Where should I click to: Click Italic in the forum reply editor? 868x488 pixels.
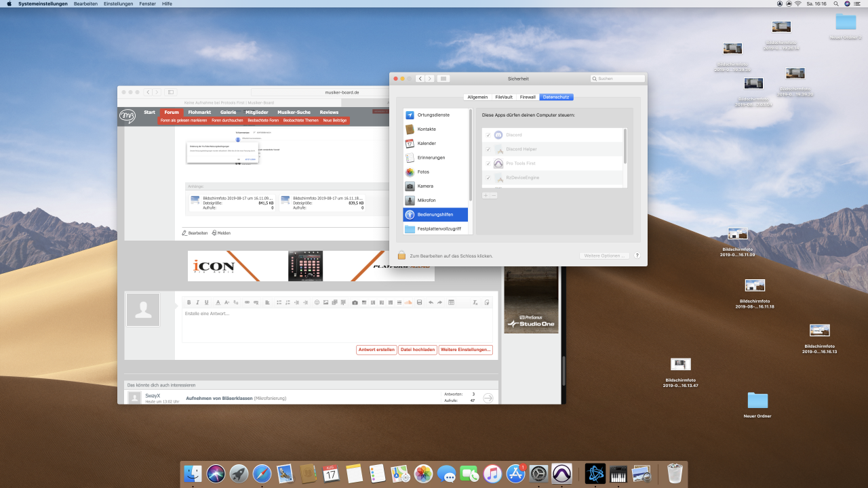click(197, 302)
